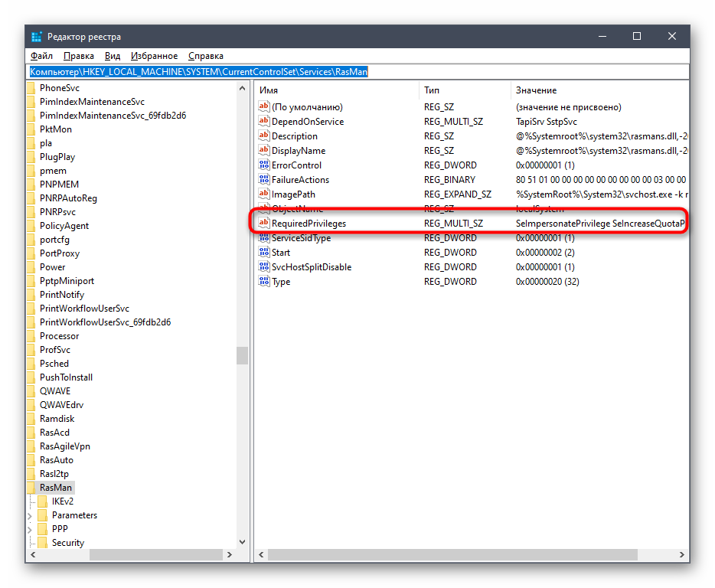
Task: Click the Registry Editor app icon in title bar
Action: click(37, 37)
